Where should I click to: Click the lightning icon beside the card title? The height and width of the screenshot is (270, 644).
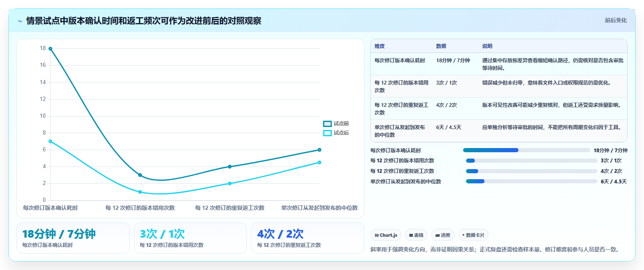[x=20, y=21]
